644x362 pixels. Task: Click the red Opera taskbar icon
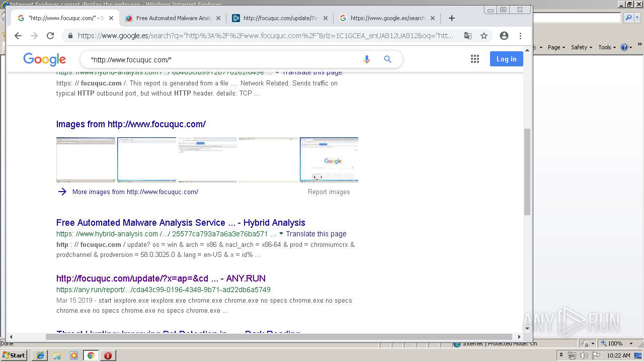point(108,355)
